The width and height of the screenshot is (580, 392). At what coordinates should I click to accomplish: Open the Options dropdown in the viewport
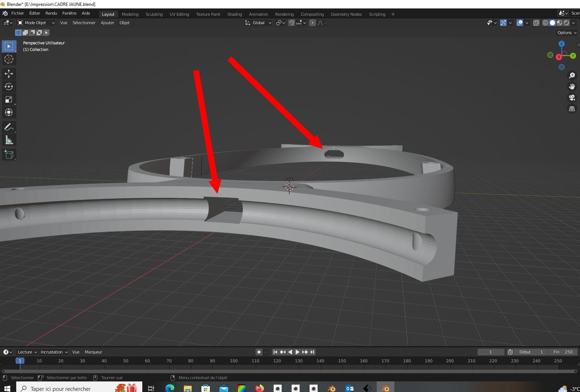(x=567, y=33)
